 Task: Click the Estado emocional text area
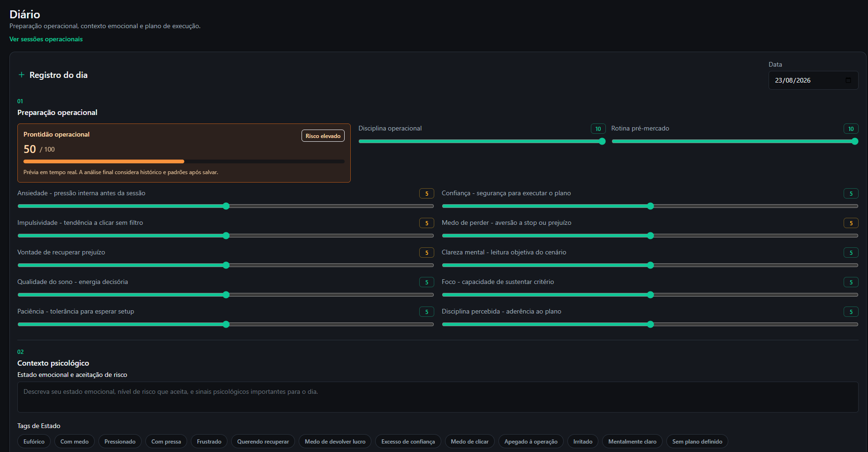click(x=438, y=397)
